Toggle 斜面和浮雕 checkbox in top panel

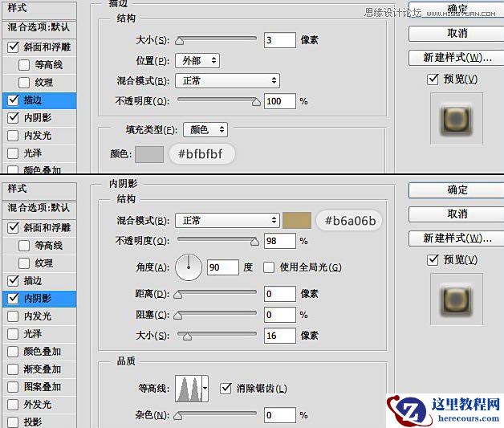pos(13,47)
